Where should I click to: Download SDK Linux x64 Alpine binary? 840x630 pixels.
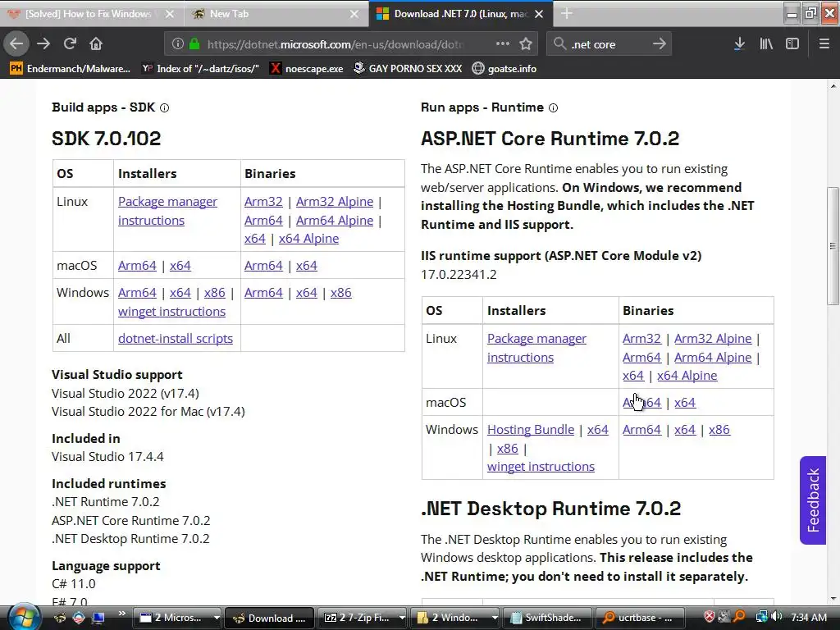pos(308,239)
